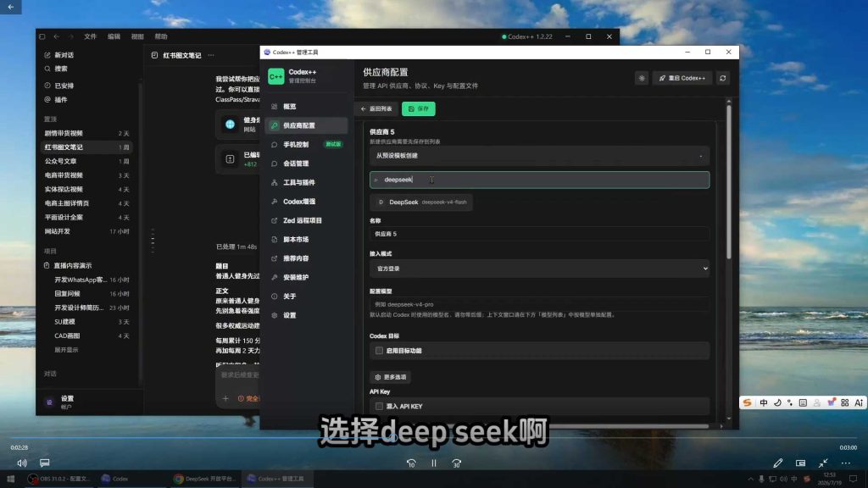
Task: Click the green C++ logo icon
Action: [275, 75]
